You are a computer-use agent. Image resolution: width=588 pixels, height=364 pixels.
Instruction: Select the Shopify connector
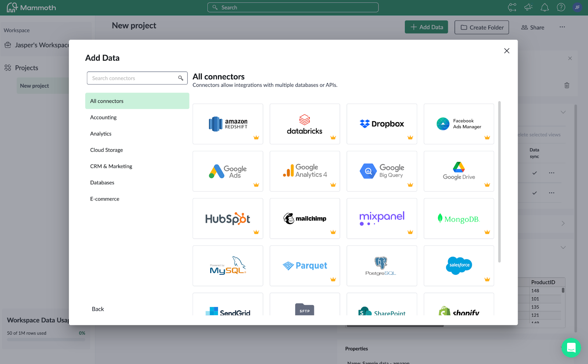(459, 304)
